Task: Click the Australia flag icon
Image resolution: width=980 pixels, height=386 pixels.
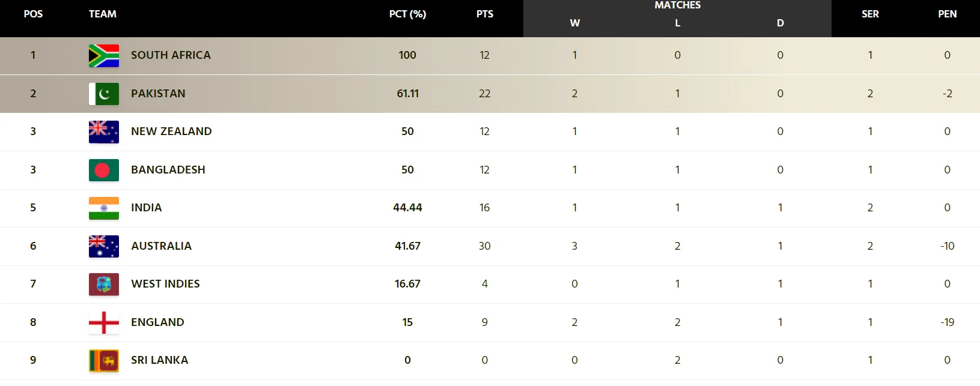Action: [x=103, y=246]
